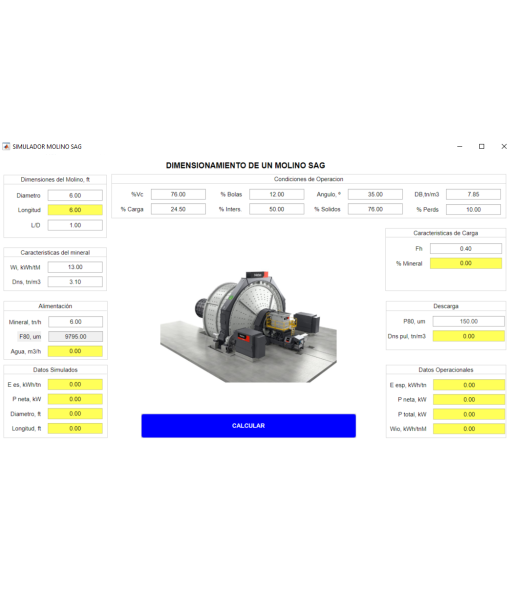Click the % Solidos field

375,209
